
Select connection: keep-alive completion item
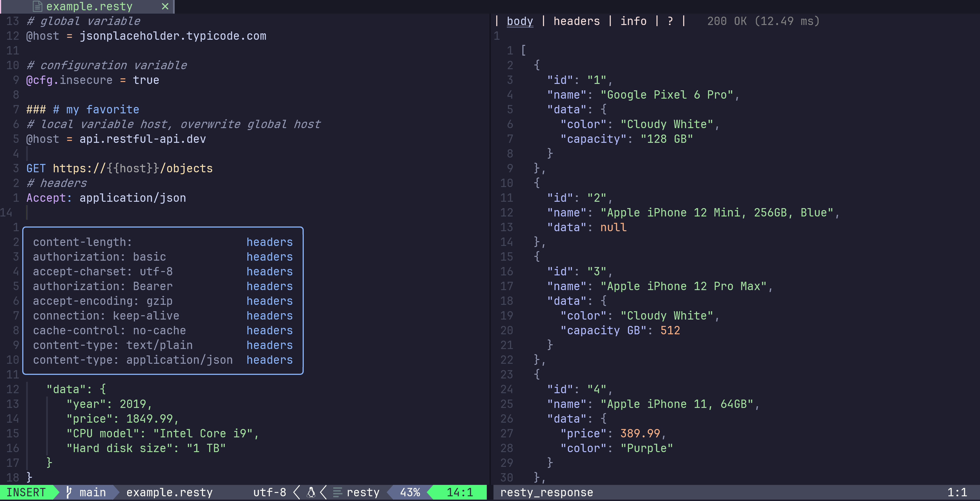[x=106, y=315]
